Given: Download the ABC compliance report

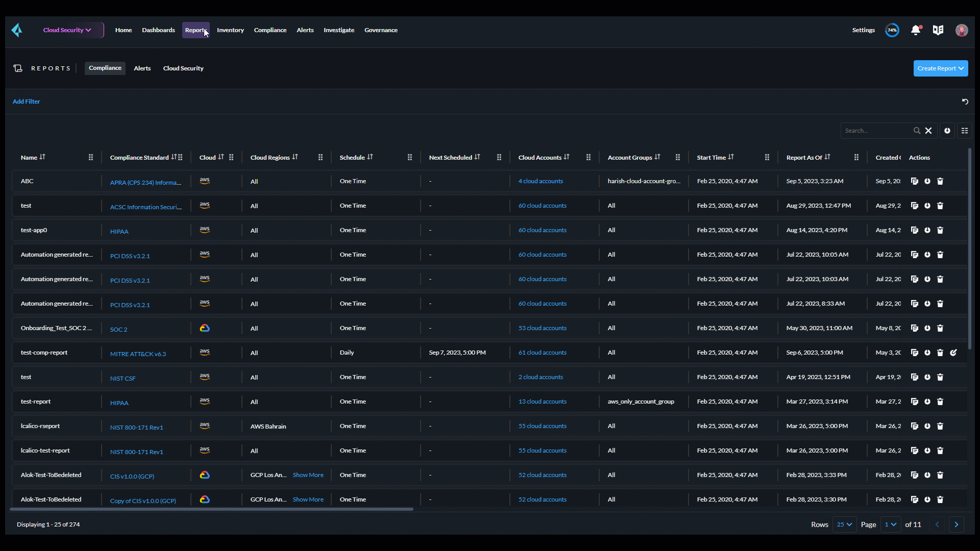Looking at the screenshot, I should (927, 181).
